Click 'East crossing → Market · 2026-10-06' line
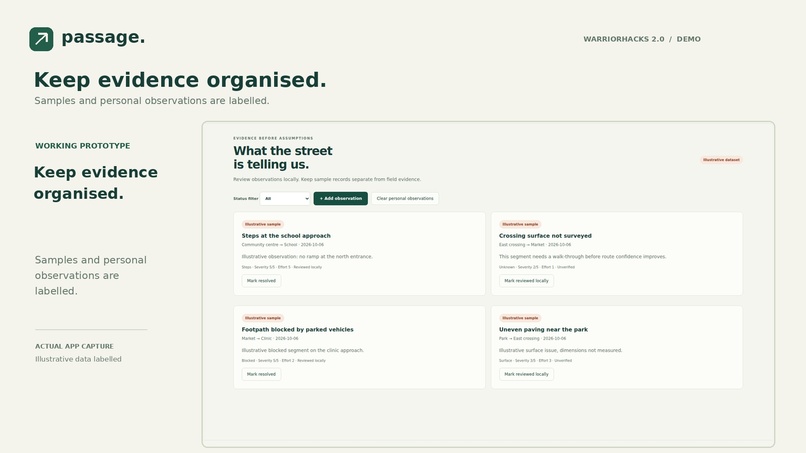This screenshot has width=806, height=453. point(535,245)
